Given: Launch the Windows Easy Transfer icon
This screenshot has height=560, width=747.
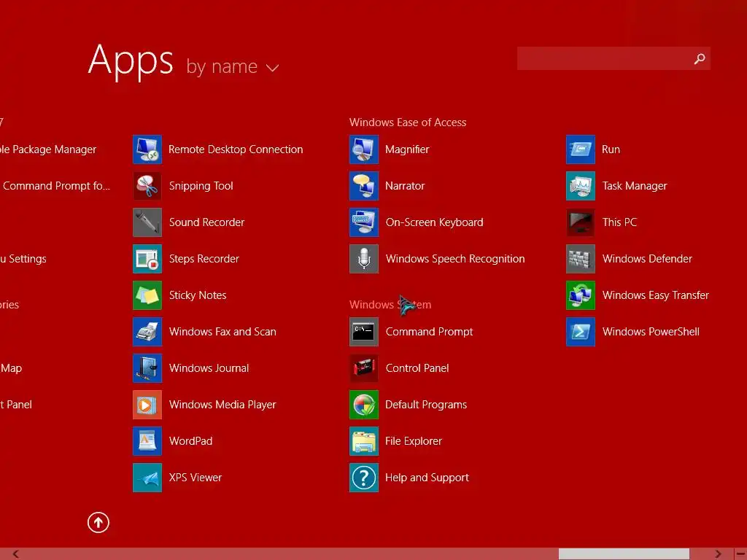Looking at the screenshot, I should point(581,295).
